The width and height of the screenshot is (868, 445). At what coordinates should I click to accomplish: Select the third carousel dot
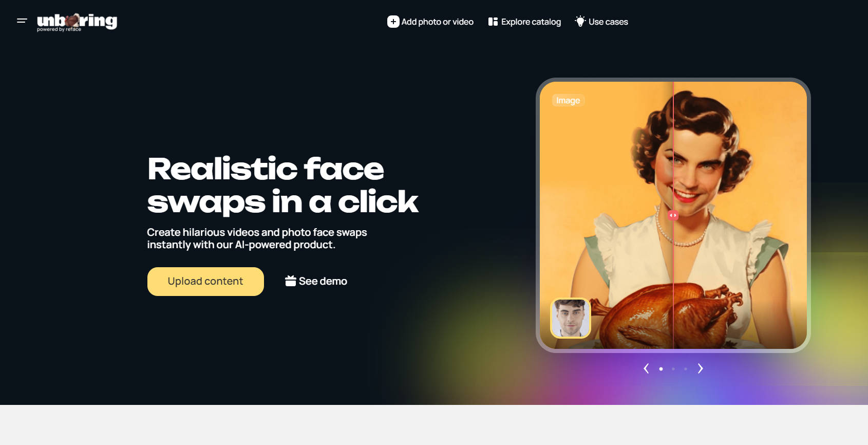point(686,369)
